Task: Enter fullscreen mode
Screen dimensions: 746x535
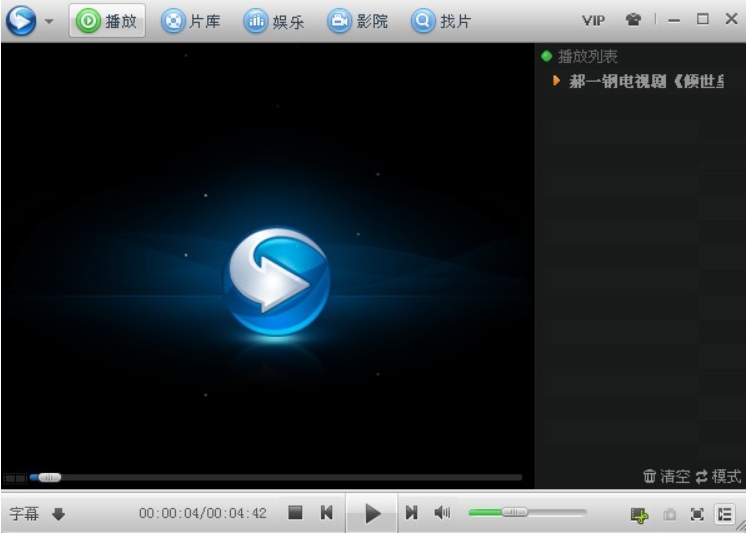Action: [697, 514]
